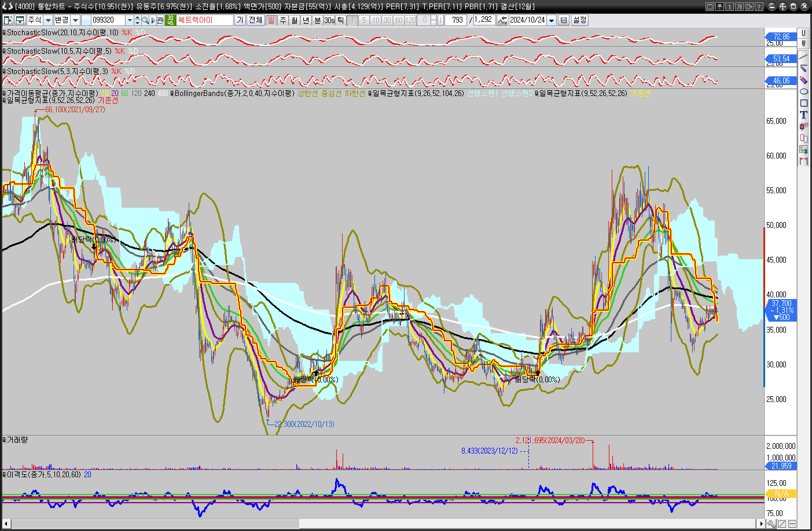Select monthly (월) chart period
Image resolution: width=812 pixels, height=531 pixels.
click(295, 20)
